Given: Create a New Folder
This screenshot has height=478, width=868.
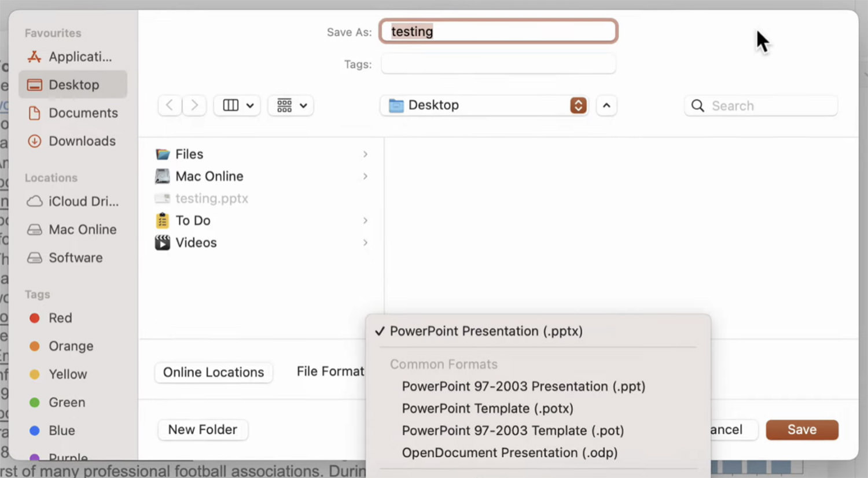Looking at the screenshot, I should tap(203, 429).
